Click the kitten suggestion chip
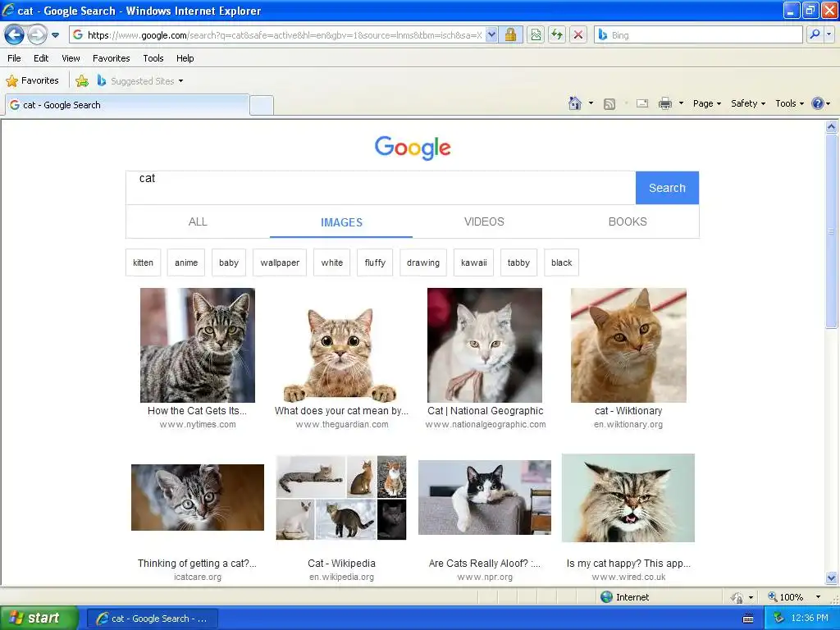The image size is (840, 630). [x=143, y=262]
